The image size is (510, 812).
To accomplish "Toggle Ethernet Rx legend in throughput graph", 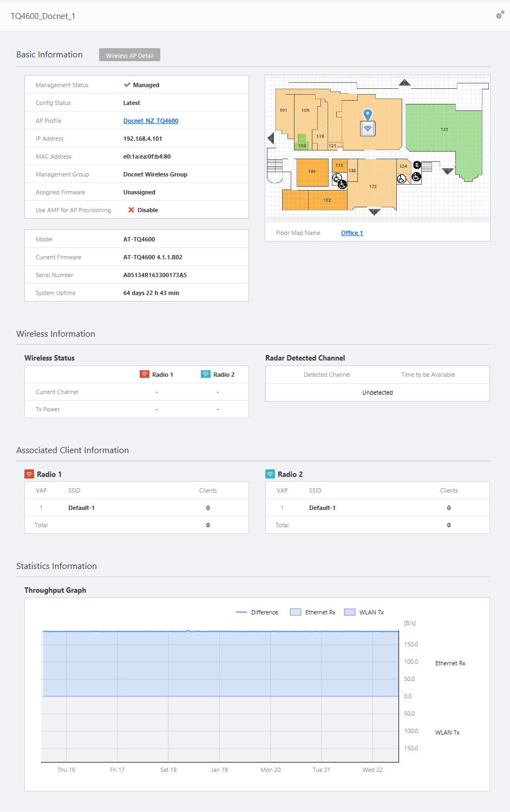I will point(313,612).
